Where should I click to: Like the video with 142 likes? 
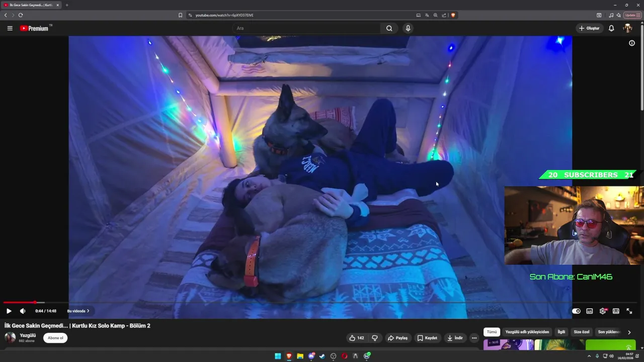[356, 338]
